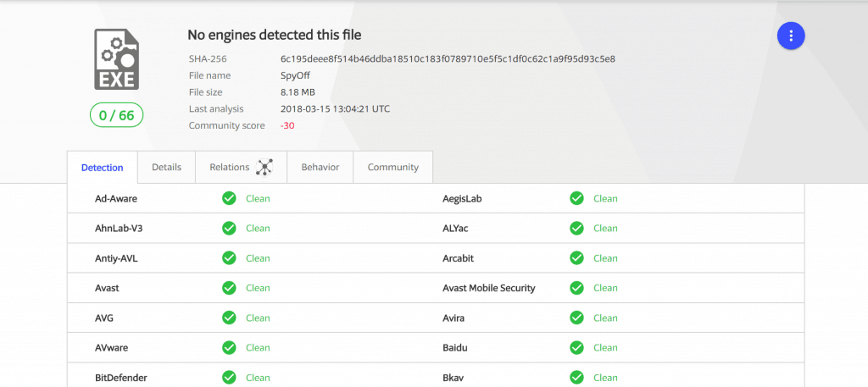Click the Clean result for Baidu
This screenshot has height=387, width=868.
[605, 348]
